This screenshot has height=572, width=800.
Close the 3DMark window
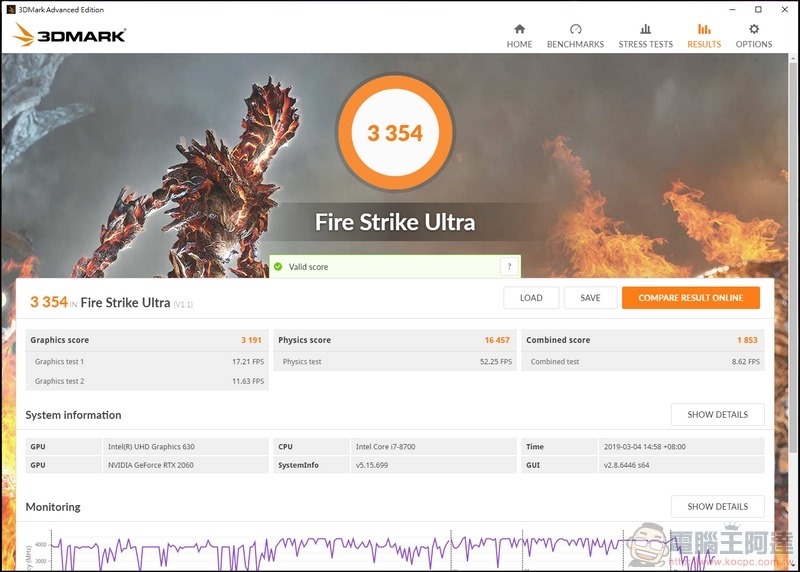click(x=785, y=9)
